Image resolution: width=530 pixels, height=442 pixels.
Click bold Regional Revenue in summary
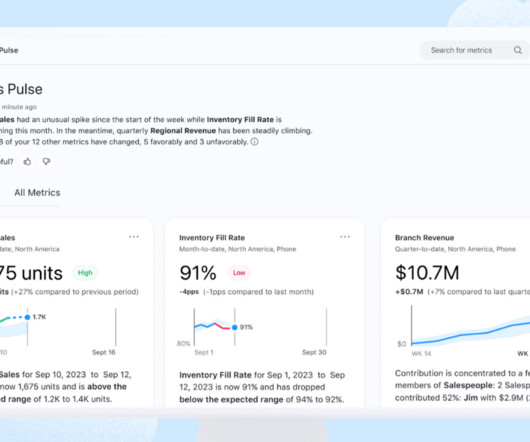point(183,131)
